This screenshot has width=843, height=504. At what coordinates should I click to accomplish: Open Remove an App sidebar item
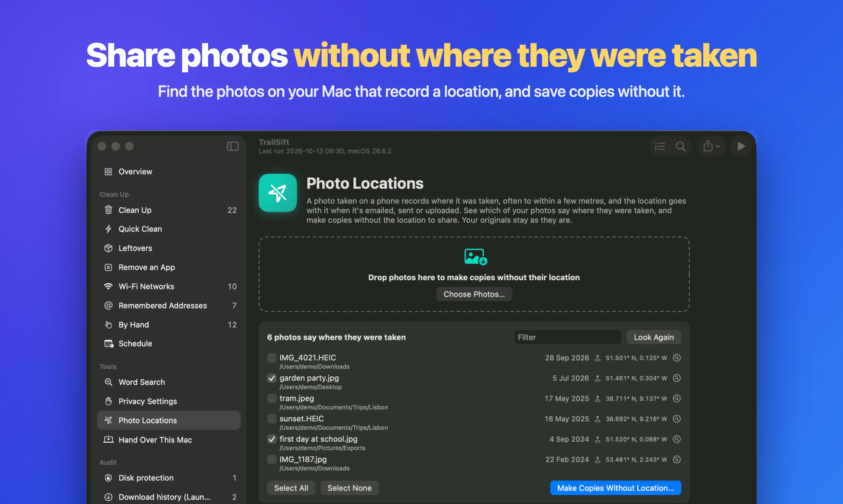169,268
